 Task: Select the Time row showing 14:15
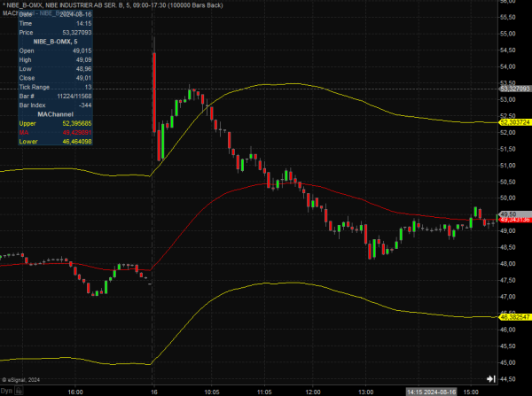click(x=55, y=23)
